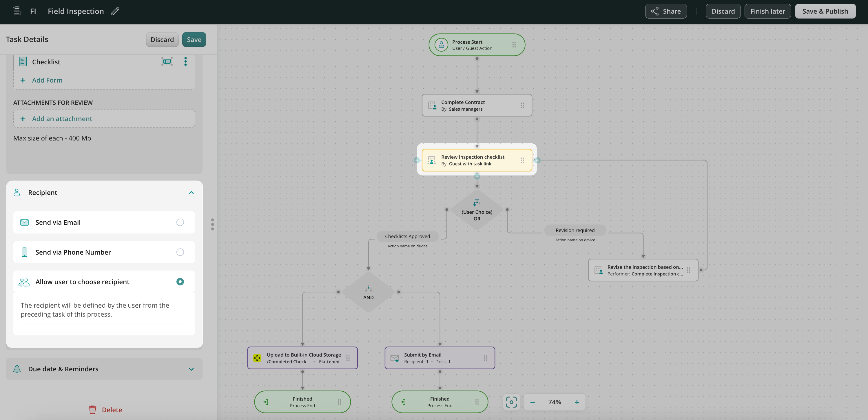Image resolution: width=868 pixels, height=420 pixels.
Task: Zoom in with the plus icon
Action: [577, 402]
